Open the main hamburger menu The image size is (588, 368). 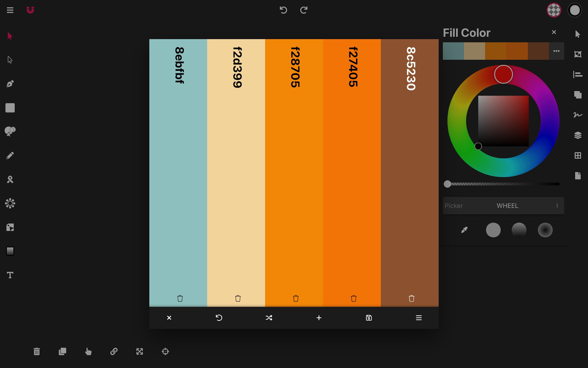(10, 10)
